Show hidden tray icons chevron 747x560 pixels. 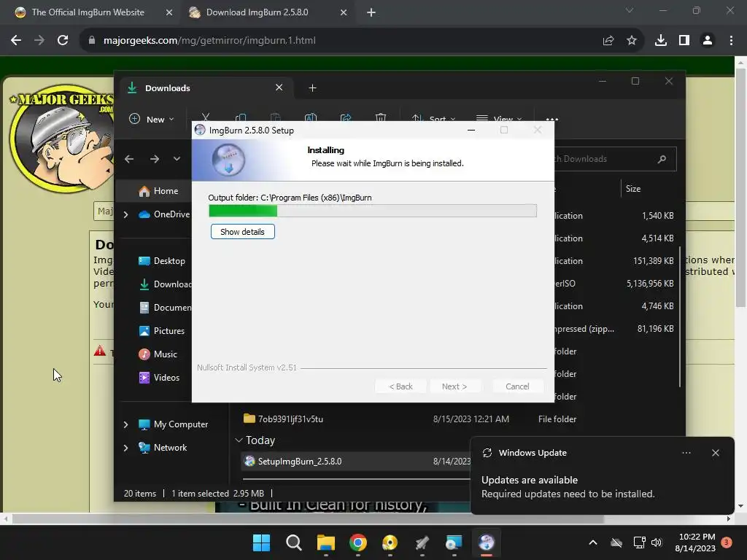click(x=593, y=542)
